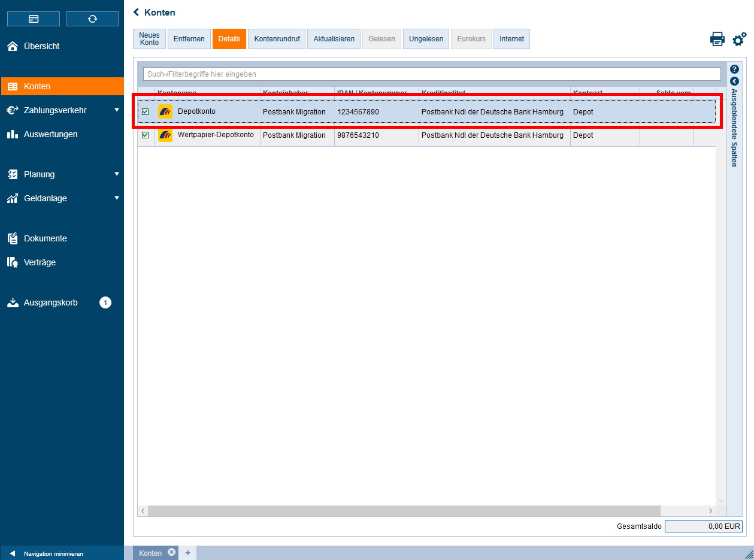Click the card icon button in sidebar top
Viewport: 754px width, 560px height.
pyautogui.click(x=34, y=19)
